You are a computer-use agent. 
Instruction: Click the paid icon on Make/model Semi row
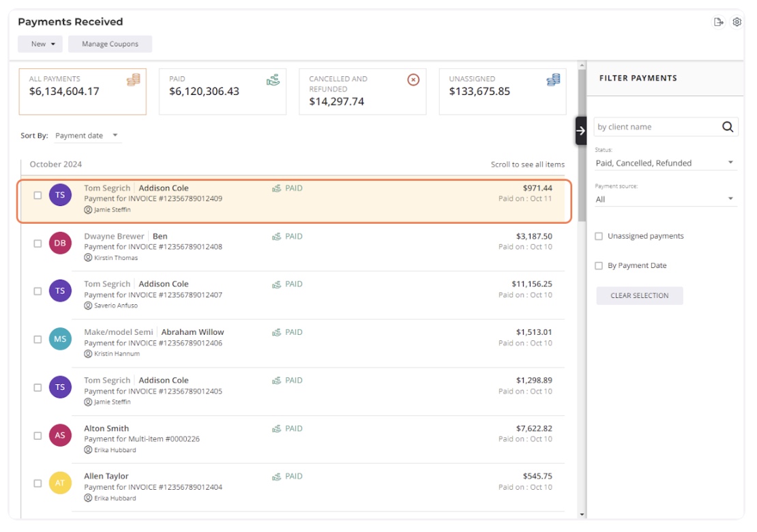point(277,333)
